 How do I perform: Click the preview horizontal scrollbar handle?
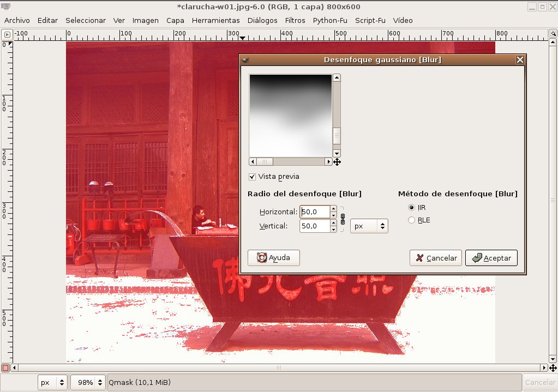265,161
